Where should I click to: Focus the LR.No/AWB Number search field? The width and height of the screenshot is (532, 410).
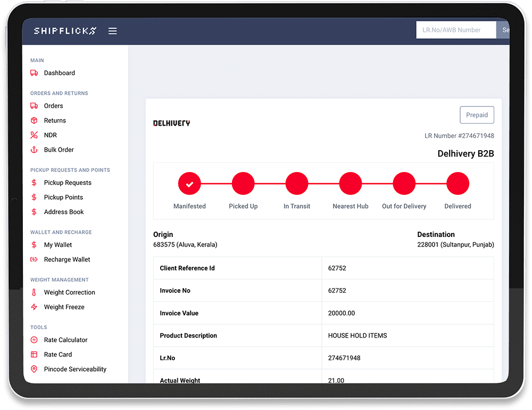pos(456,30)
